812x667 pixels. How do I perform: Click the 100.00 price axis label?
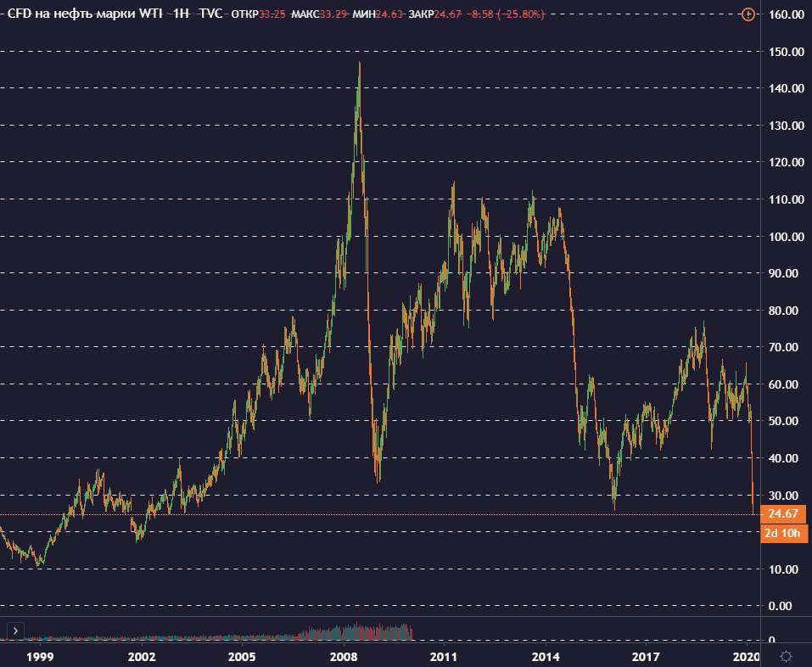[x=787, y=237]
